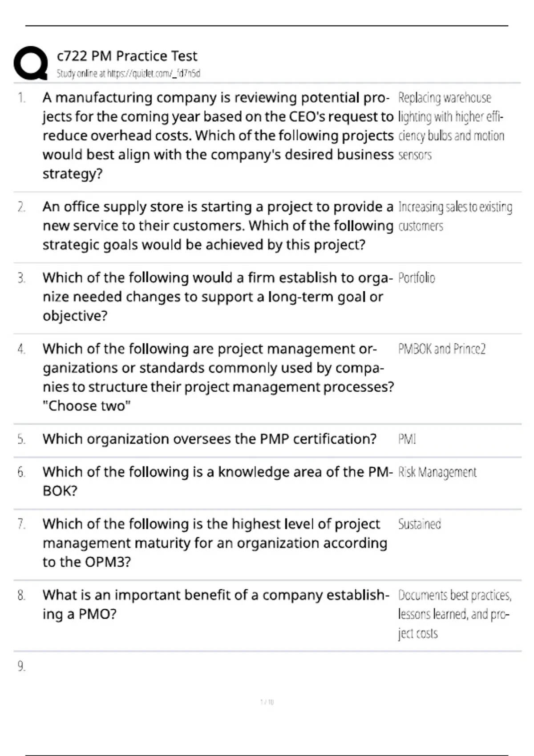Image resolution: width=534 pixels, height=756 pixels.
Task: Click the 'Portfolio' answer
Action: pos(417,278)
